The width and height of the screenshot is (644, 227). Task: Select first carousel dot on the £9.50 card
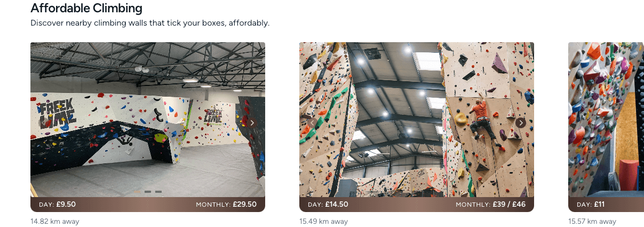click(138, 191)
